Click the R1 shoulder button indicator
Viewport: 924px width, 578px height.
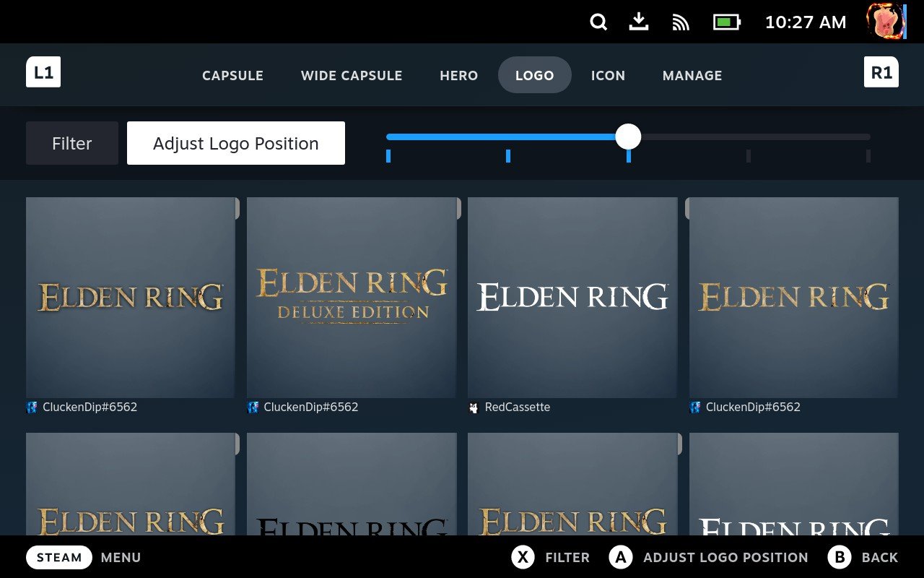point(881,72)
